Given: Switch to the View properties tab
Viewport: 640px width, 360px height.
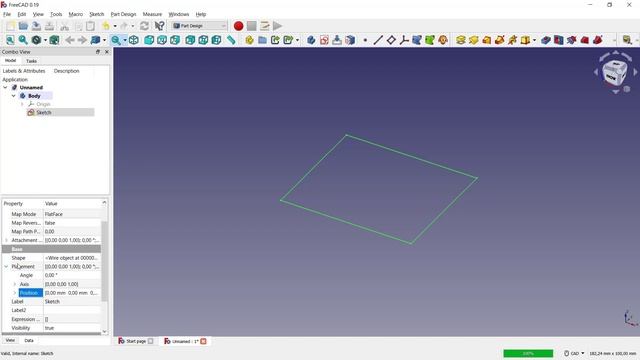Looking at the screenshot, I should [x=10, y=340].
